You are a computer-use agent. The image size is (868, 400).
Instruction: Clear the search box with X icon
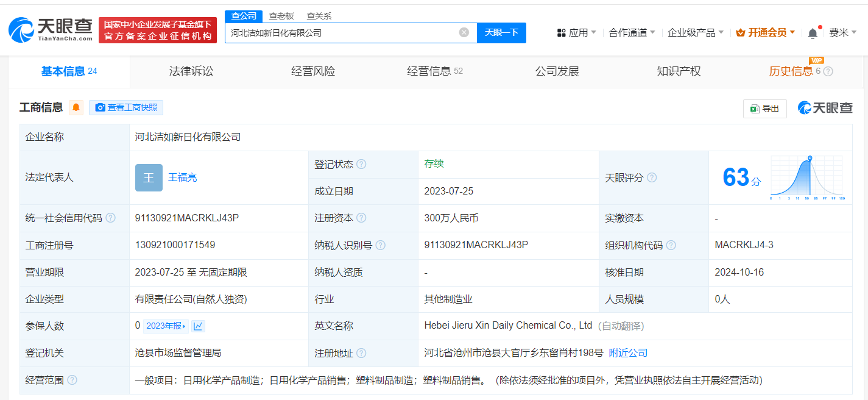pos(464,32)
